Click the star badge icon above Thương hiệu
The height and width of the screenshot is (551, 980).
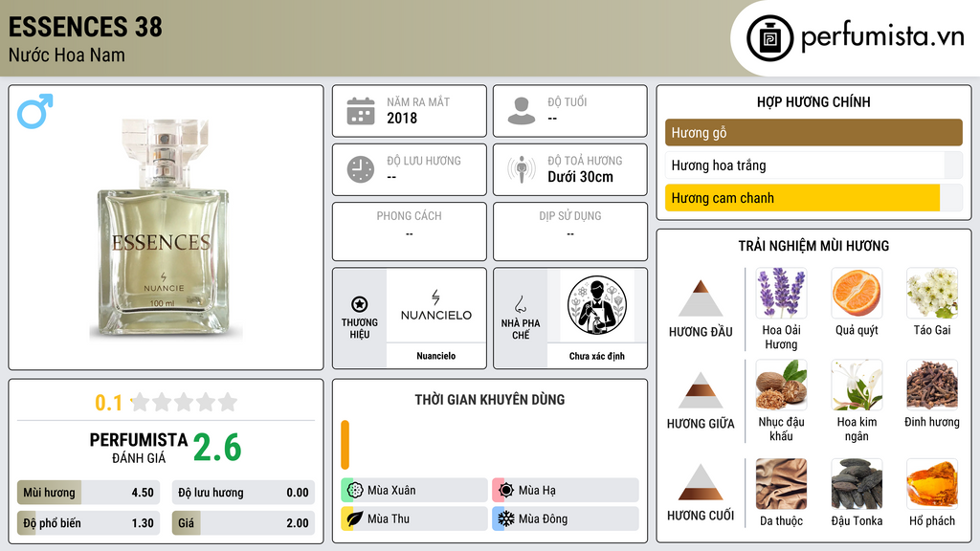360,304
